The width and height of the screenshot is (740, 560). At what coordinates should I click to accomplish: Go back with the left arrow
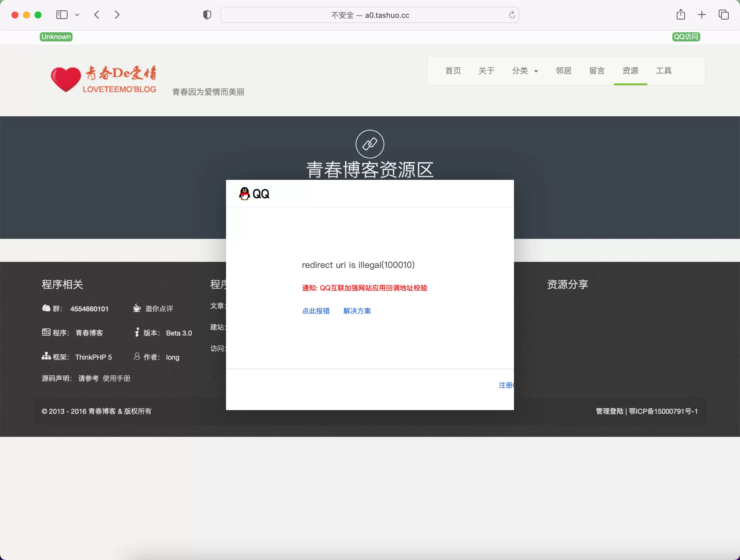pos(97,15)
